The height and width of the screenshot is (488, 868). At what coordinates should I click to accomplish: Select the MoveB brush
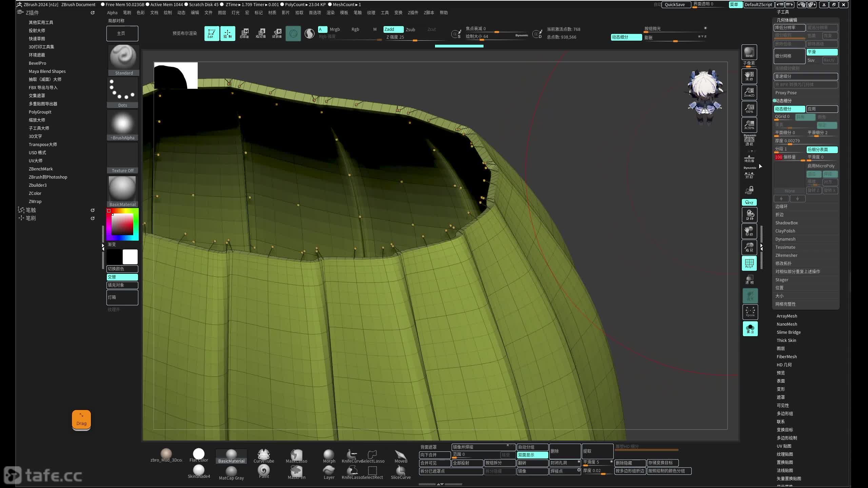pos(401,456)
